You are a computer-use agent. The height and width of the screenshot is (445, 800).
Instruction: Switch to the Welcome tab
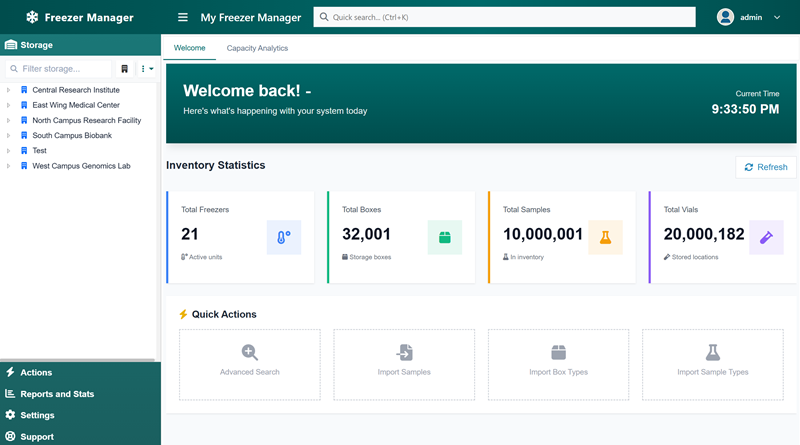tap(189, 48)
